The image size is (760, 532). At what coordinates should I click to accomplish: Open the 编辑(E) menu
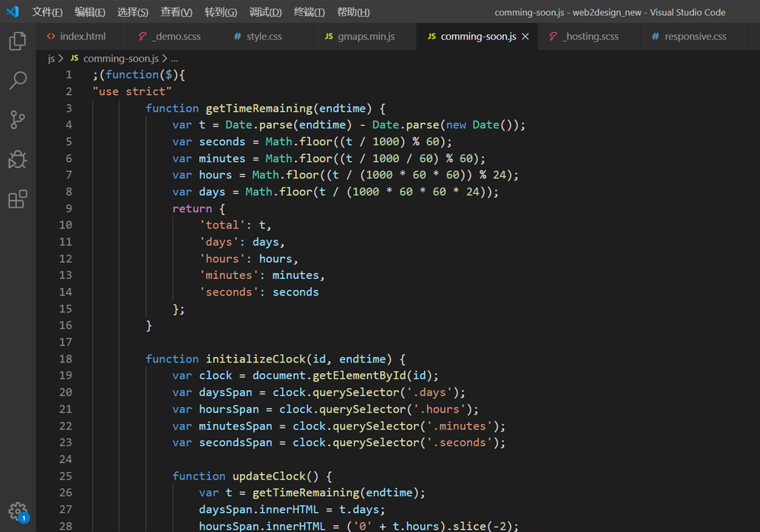point(90,12)
